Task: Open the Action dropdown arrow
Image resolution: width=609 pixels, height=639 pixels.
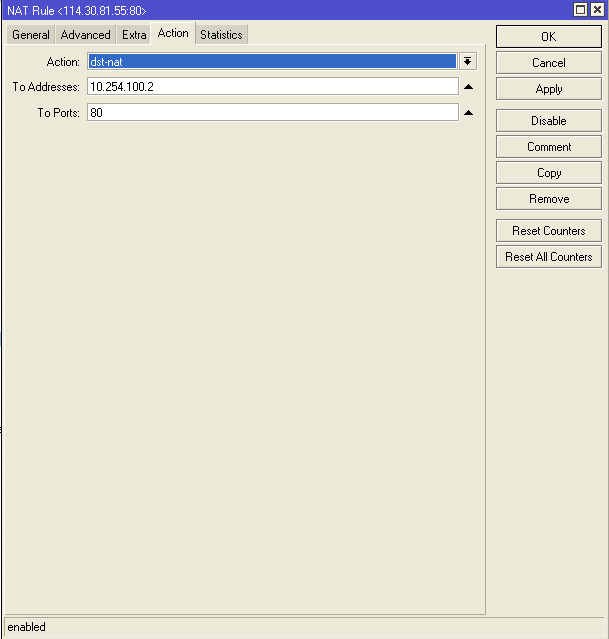Action: pyautogui.click(x=468, y=62)
